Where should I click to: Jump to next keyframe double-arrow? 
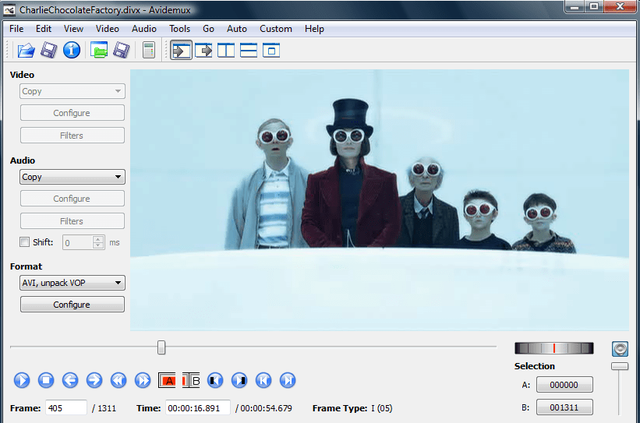(x=142, y=380)
